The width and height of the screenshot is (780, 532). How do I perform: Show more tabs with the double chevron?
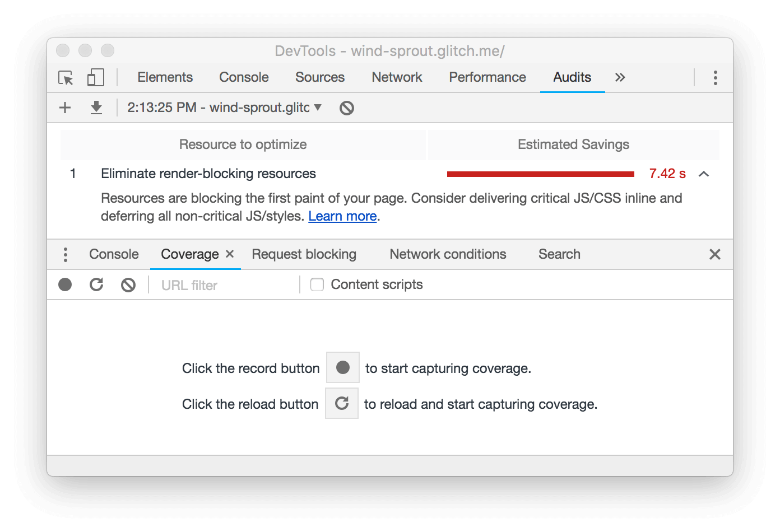tap(620, 77)
